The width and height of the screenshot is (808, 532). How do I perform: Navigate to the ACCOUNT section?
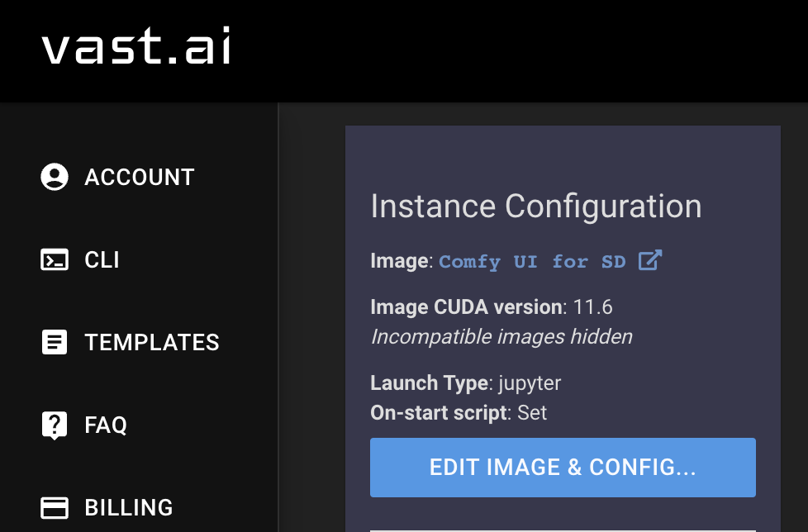click(140, 177)
